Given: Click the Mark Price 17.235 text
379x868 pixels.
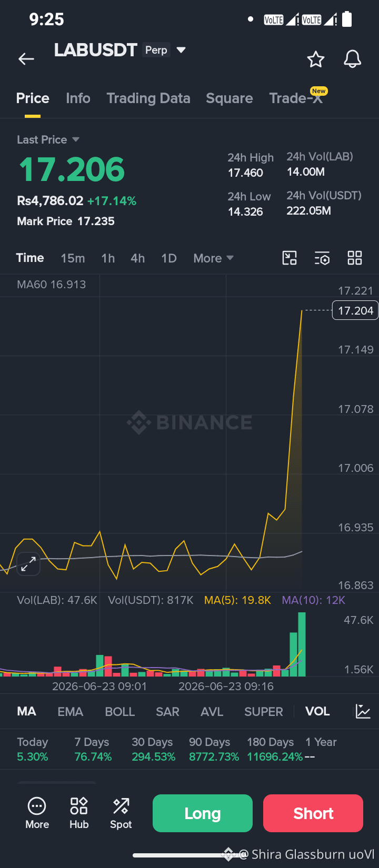Looking at the screenshot, I should point(66,221).
